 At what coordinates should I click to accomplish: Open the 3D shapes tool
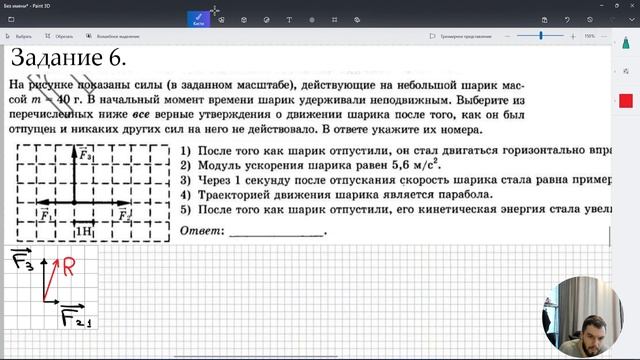point(244,20)
